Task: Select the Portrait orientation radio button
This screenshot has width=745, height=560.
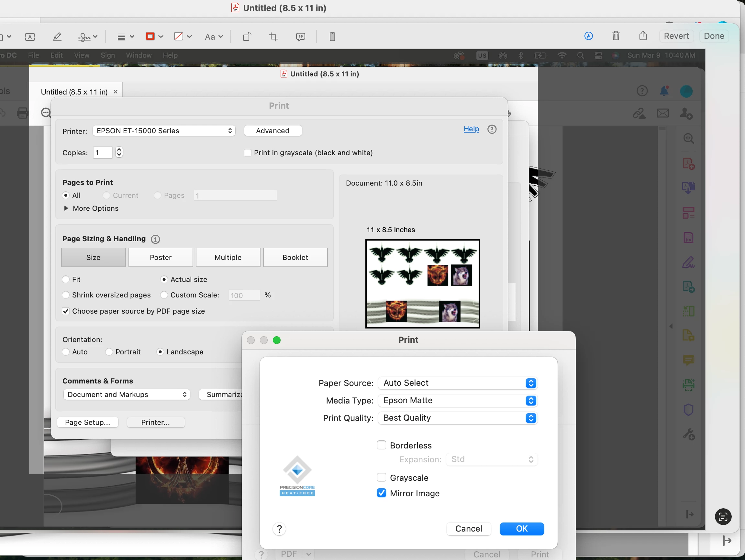Action: tap(109, 352)
